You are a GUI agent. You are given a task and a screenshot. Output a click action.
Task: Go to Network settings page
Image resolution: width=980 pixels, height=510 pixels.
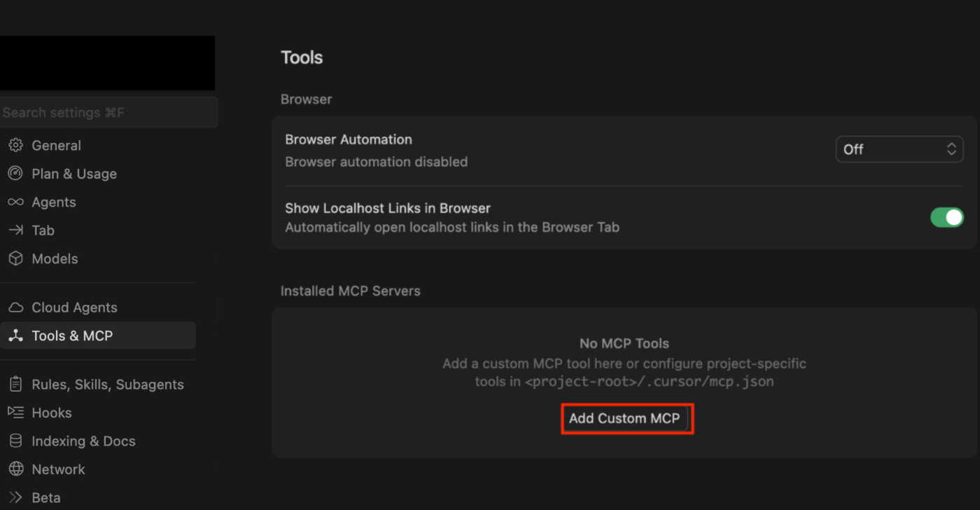click(58, 469)
